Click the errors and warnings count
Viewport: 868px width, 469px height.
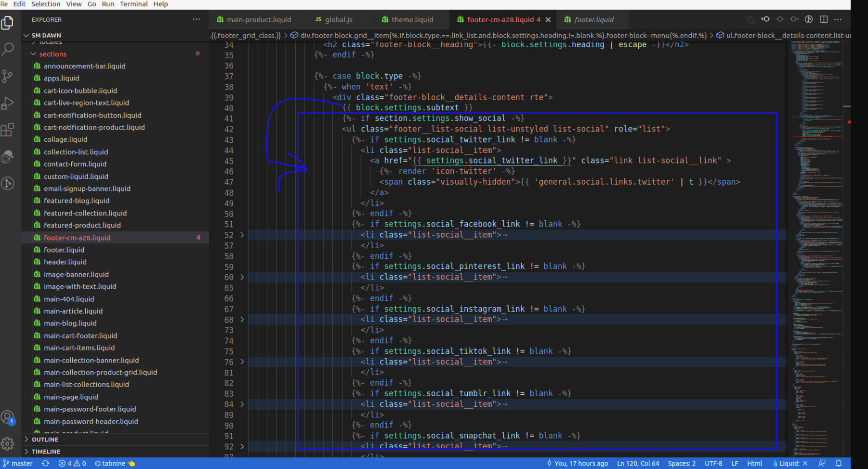pos(72,463)
